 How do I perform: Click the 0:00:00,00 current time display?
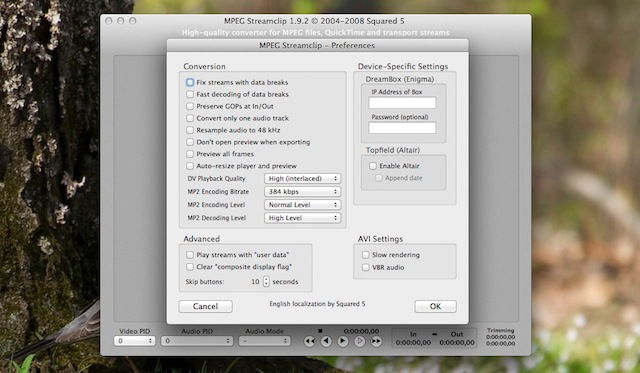(x=361, y=331)
